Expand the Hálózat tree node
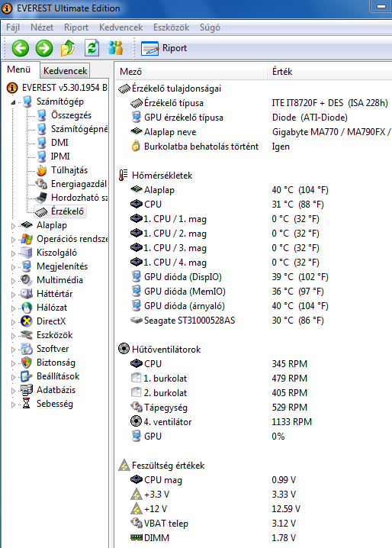392x548 pixels. coord(13,308)
